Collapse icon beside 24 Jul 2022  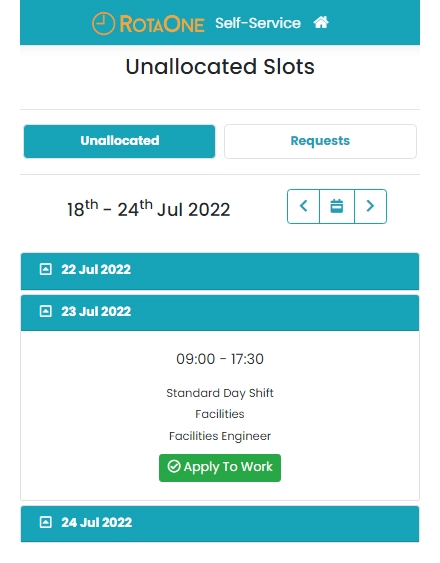click(x=46, y=522)
